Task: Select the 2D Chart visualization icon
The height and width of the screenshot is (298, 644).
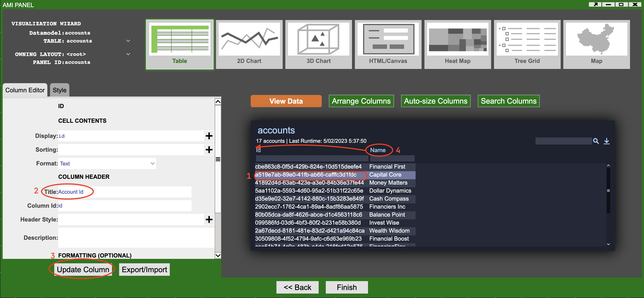Action: point(249,44)
